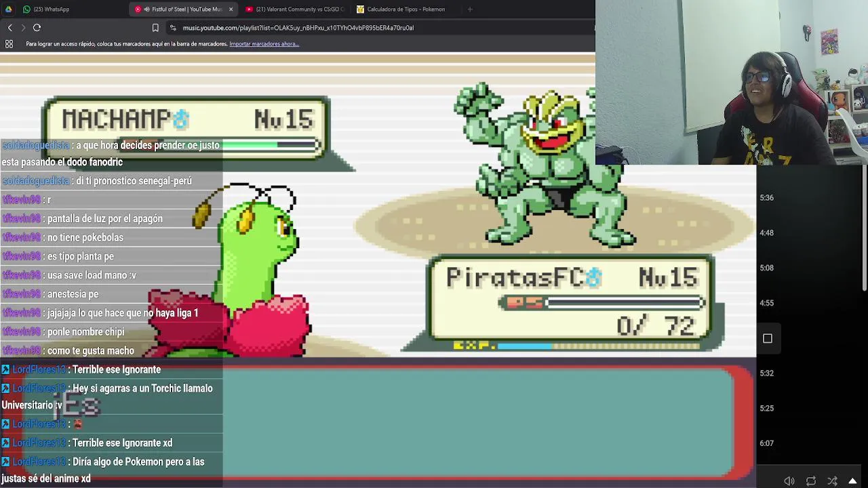Click Importar marcadores ahora link
This screenshot has width=868, height=488.
[x=264, y=43]
